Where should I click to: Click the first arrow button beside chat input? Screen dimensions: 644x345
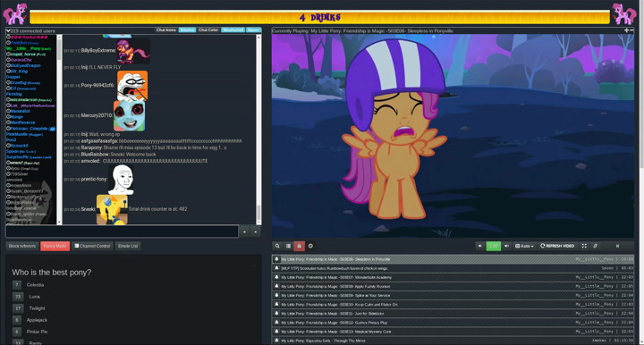tap(244, 231)
